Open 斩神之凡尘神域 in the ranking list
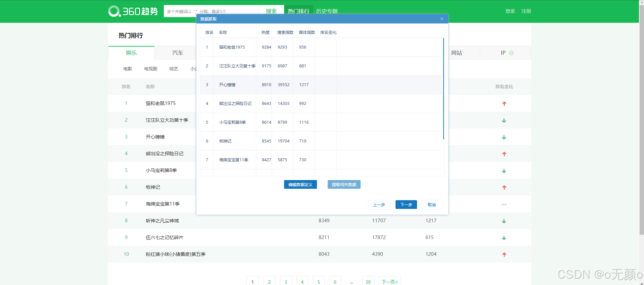 [162, 221]
